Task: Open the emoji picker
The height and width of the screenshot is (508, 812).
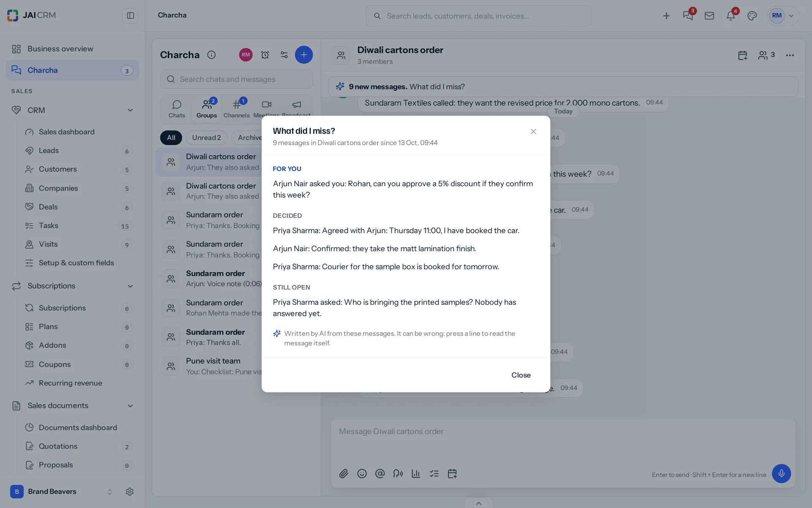Action: click(x=362, y=474)
